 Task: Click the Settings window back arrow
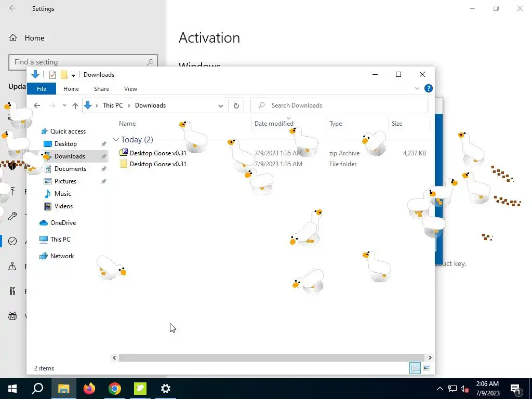[12, 8]
